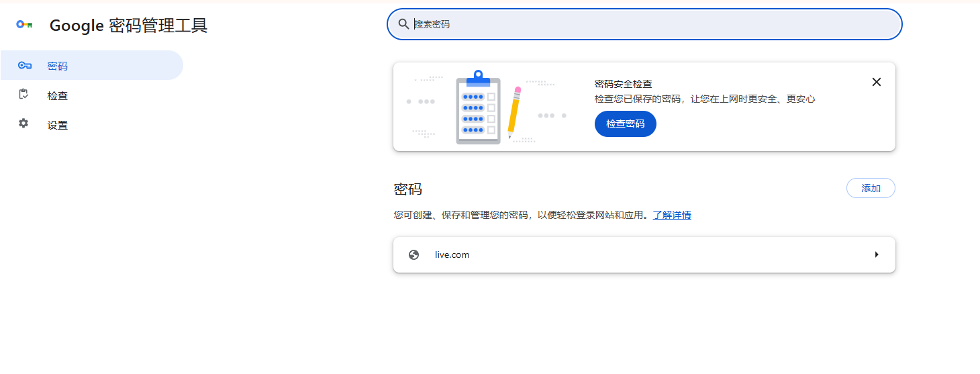
Task: Open the 检查 sidebar tab
Action: click(x=91, y=95)
